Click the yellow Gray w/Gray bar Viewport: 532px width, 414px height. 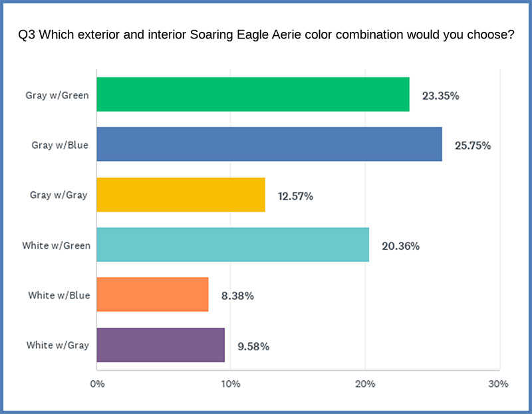point(181,195)
